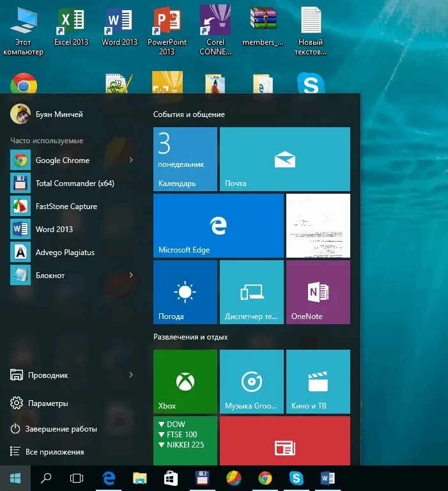Open Новый текстовый document on desktop

coord(310,31)
